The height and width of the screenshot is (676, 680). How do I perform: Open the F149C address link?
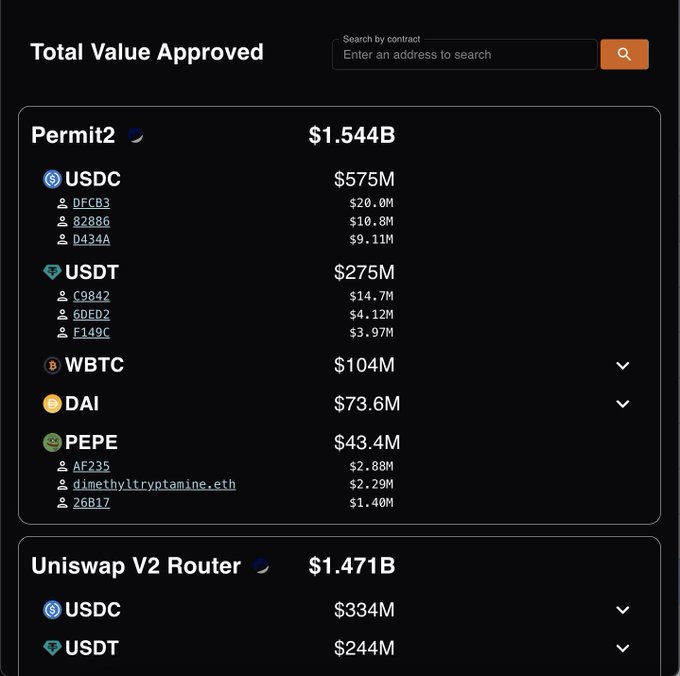[x=91, y=333]
